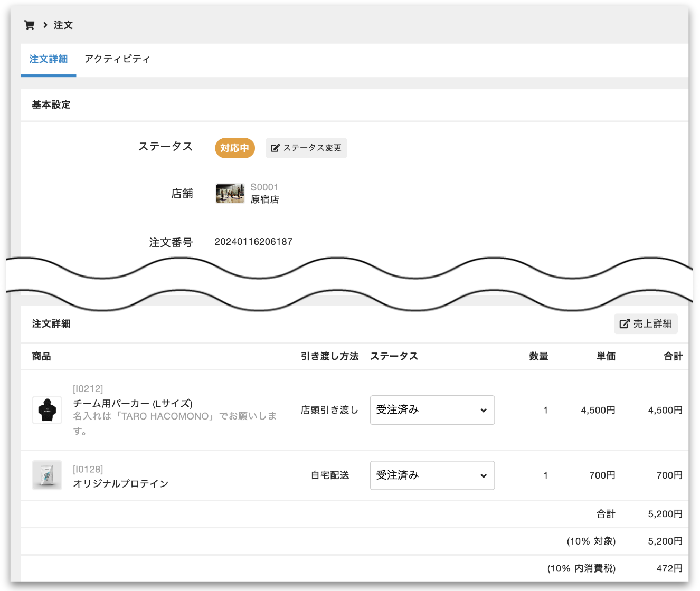Viewport: 700px width, 591px height.
Task: Click the shopping cart breadcrumb icon
Action: point(30,25)
